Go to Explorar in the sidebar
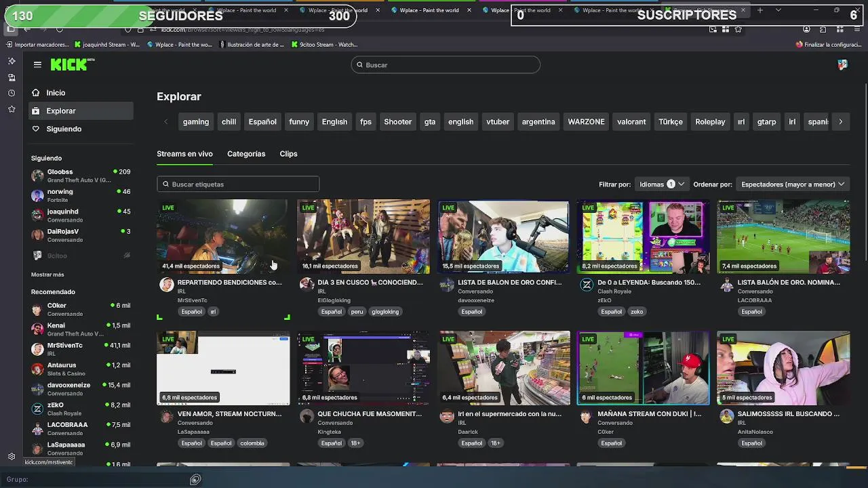This screenshot has width=868, height=488. pos(79,110)
